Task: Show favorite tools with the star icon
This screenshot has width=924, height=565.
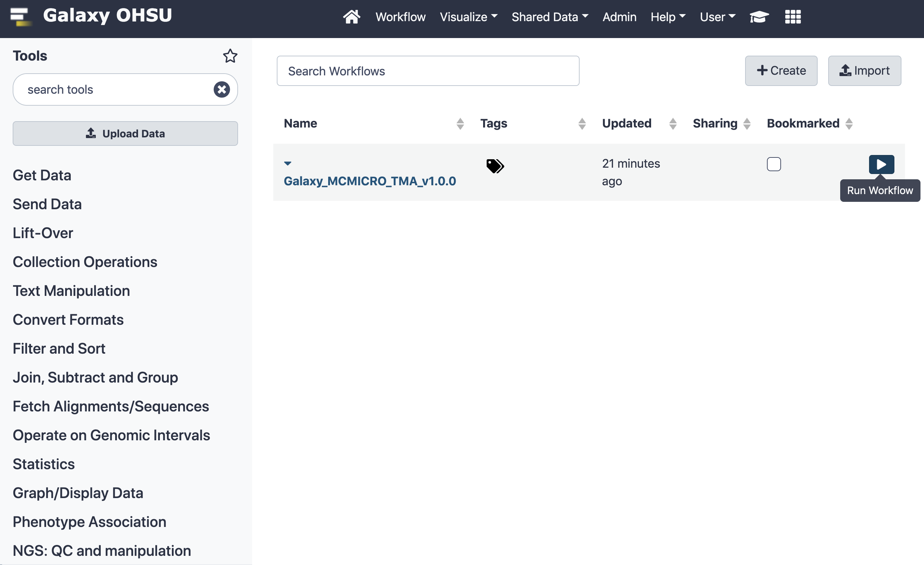Action: pos(230,56)
